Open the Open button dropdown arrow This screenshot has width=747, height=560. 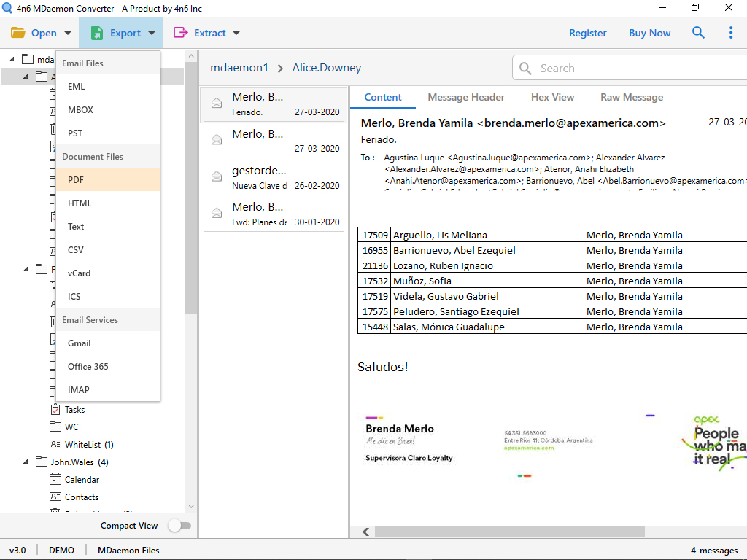pos(68,33)
